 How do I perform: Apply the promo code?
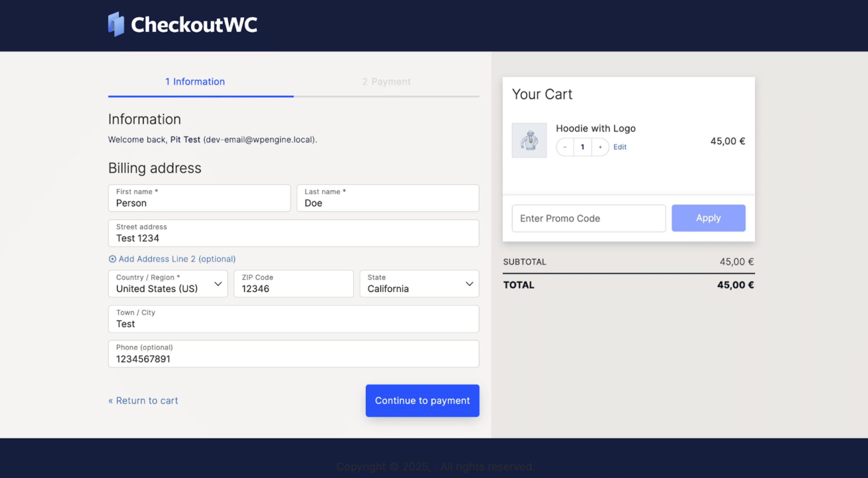tap(708, 218)
